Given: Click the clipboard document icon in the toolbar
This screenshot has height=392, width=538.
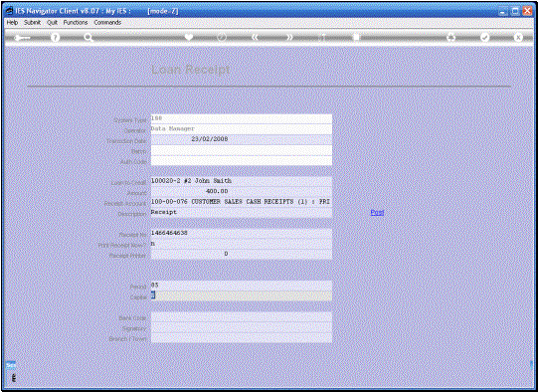Looking at the screenshot, I should coord(356,37).
